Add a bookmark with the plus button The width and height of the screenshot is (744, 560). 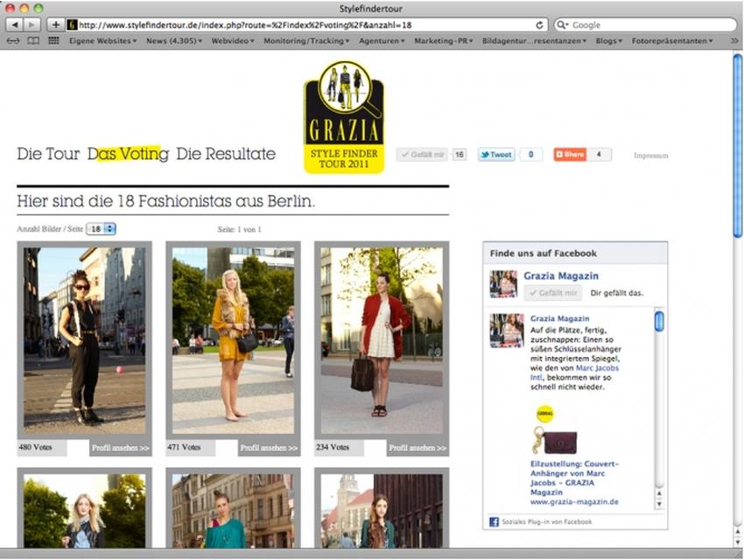55,24
